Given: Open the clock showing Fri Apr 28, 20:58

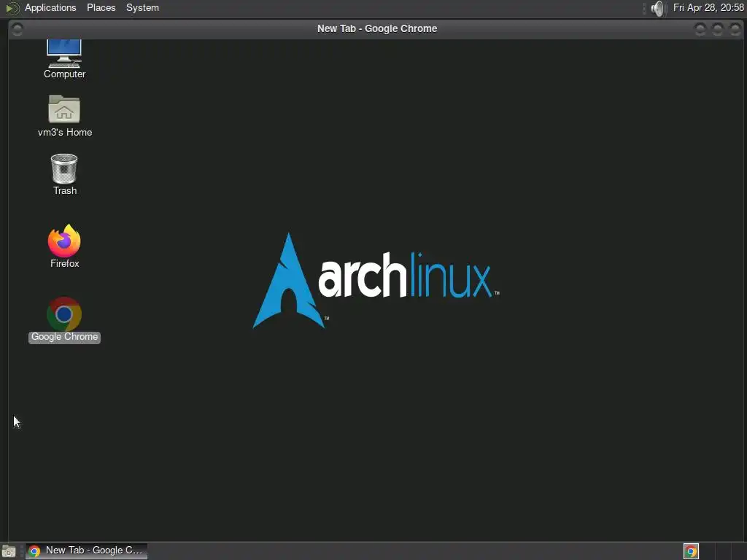Looking at the screenshot, I should [708, 7].
